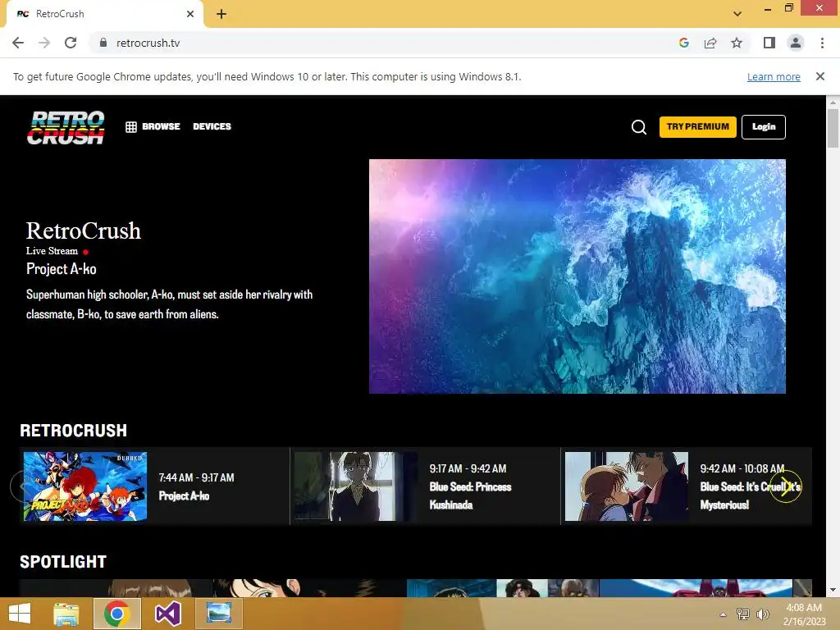Click the network tray icon

(743, 614)
